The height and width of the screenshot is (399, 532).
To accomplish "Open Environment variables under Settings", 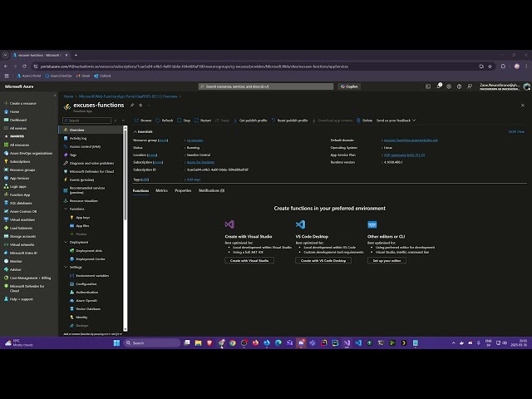I will pos(89,275).
